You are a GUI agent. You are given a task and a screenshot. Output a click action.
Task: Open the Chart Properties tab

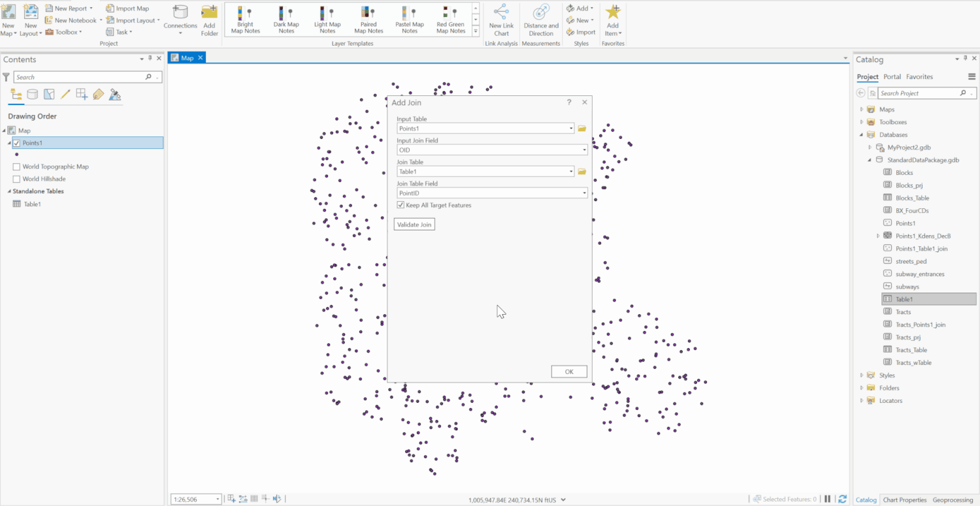pyautogui.click(x=904, y=499)
